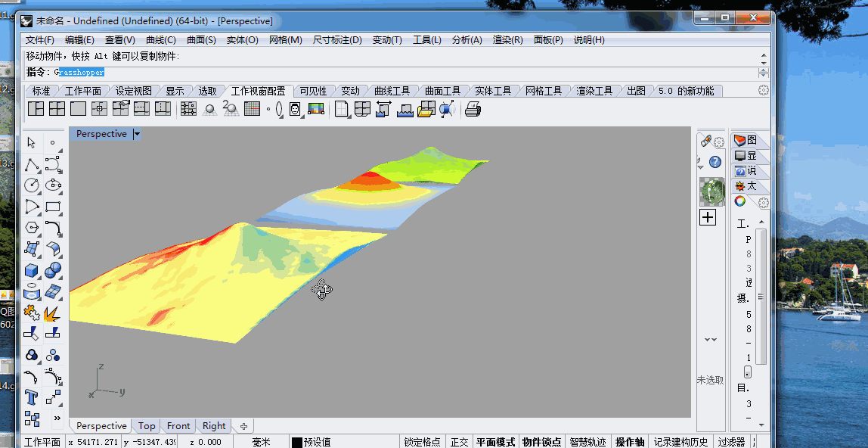The height and width of the screenshot is (448, 868).
Task: Expand the double chevron in material panel
Action: 710,340
